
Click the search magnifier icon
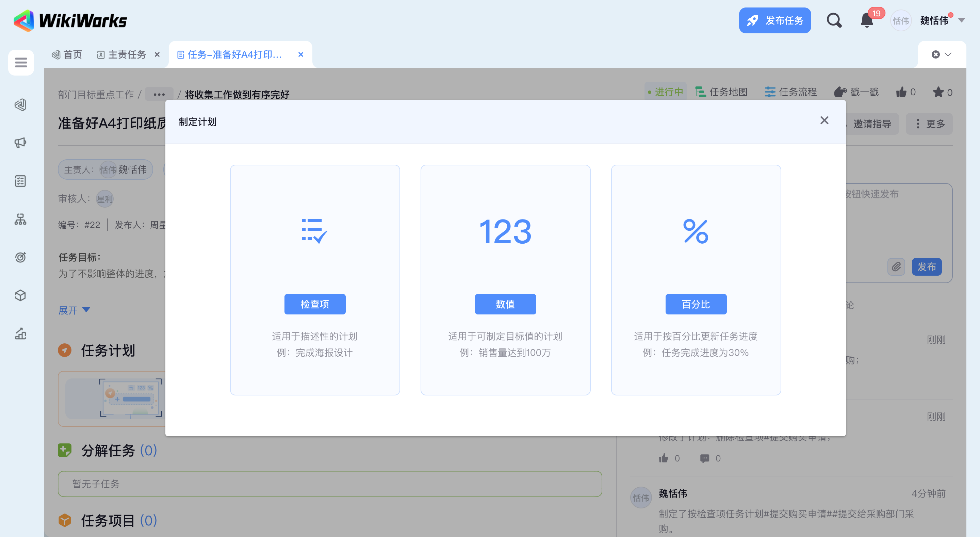click(834, 20)
